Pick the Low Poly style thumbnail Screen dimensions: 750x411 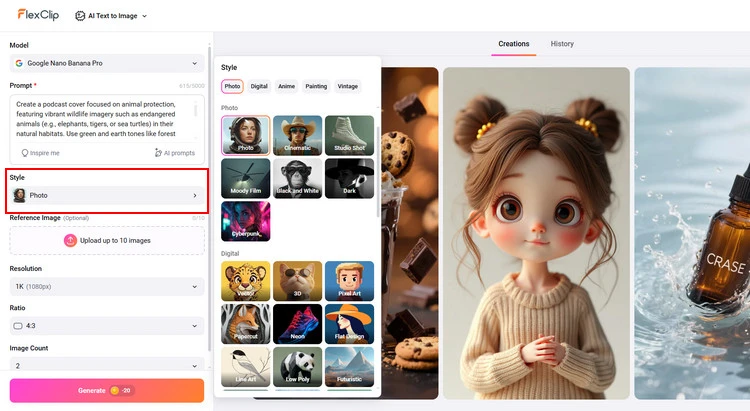297,366
